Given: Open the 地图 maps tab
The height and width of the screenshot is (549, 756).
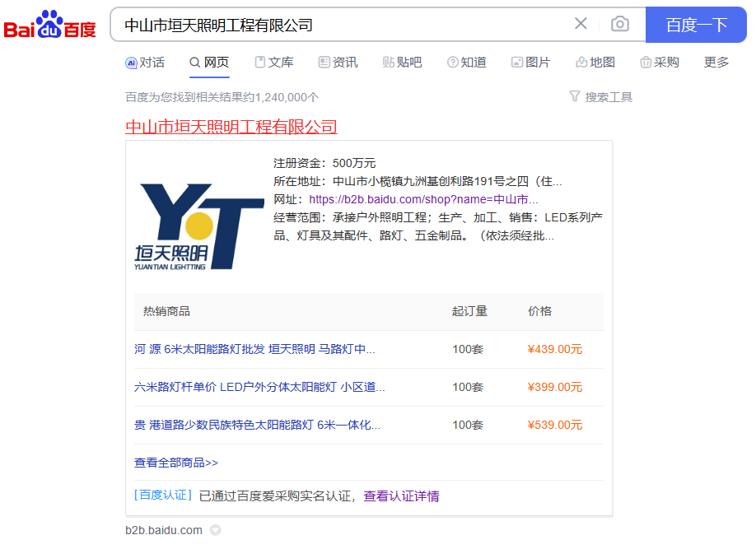Looking at the screenshot, I should pos(595,63).
